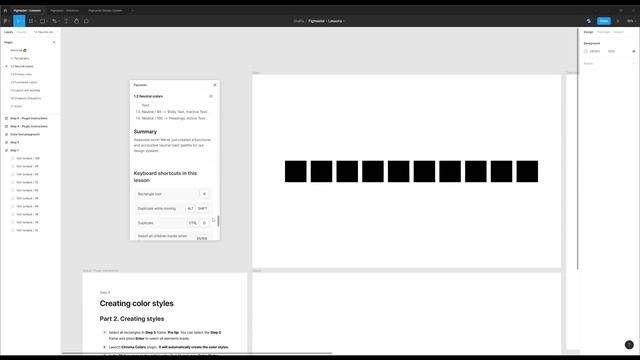Open the Welcome page

click(18, 50)
